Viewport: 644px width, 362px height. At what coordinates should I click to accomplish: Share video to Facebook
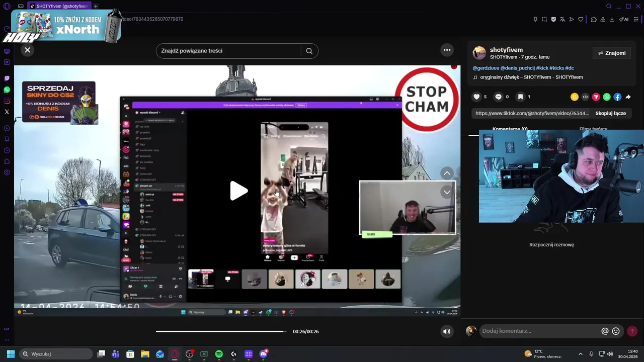[617, 97]
